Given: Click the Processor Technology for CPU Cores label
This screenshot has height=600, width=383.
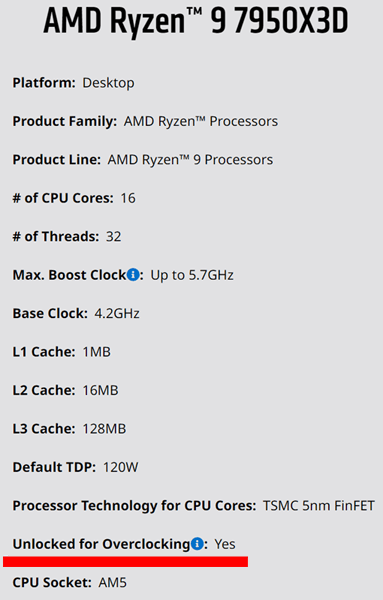Looking at the screenshot, I should [x=134, y=506].
